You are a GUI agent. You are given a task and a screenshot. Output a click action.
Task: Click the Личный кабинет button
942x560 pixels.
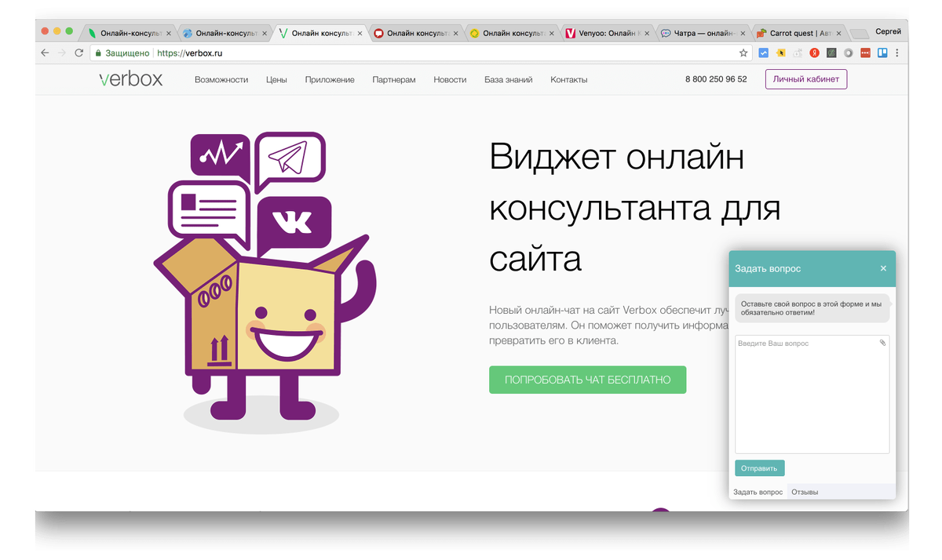pyautogui.click(x=806, y=79)
